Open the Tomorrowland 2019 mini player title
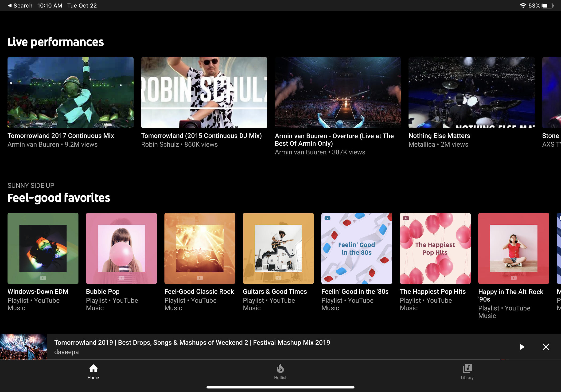Image resolution: width=561 pixels, height=392 pixels. click(192, 343)
